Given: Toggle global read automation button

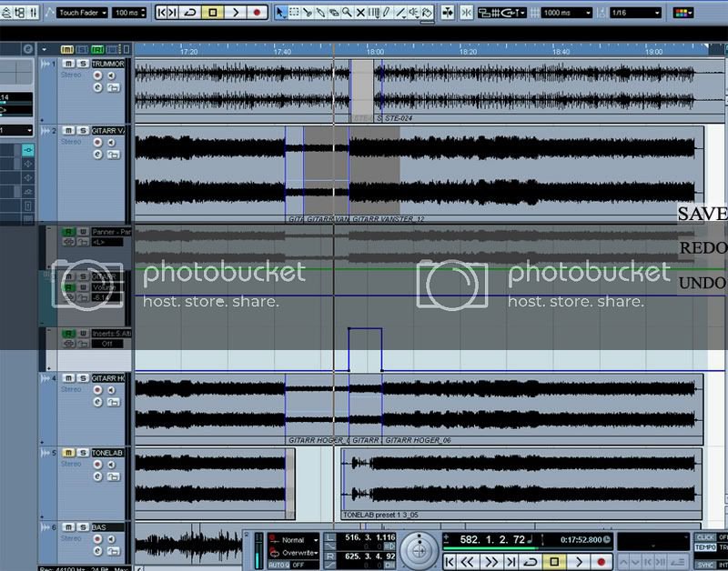Looking at the screenshot, I should point(97,49).
